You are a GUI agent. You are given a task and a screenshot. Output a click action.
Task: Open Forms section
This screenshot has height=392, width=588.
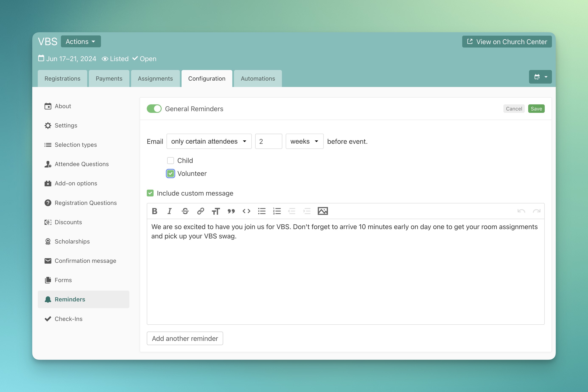pyautogui.click(x=84, y=280)
